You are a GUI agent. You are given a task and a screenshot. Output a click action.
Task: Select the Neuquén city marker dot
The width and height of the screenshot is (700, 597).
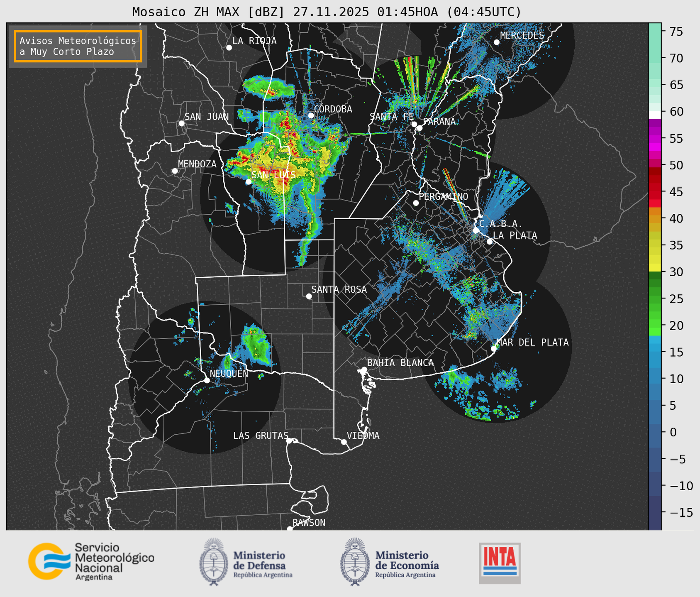pyautogui.click(x=207, y=380)
